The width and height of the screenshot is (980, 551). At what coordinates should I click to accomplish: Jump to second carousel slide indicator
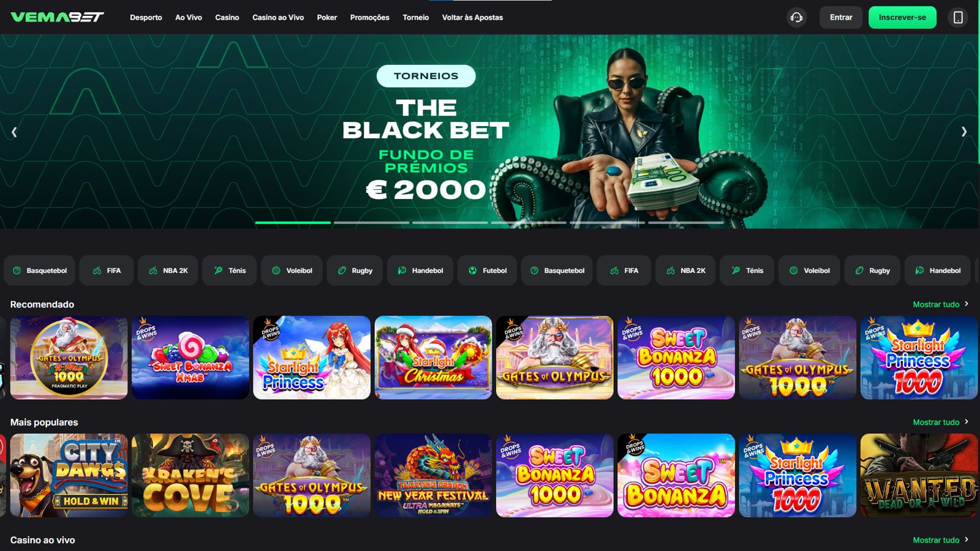[371, 223]
